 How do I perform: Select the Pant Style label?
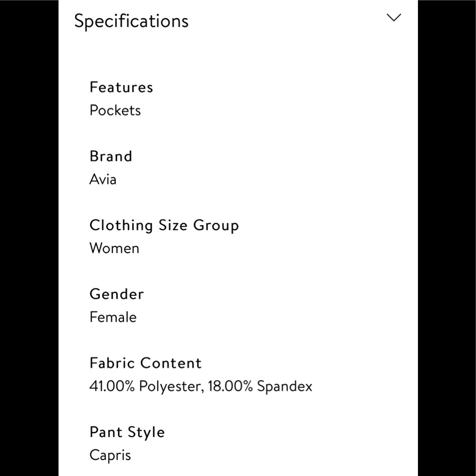(x=127, y=432)
